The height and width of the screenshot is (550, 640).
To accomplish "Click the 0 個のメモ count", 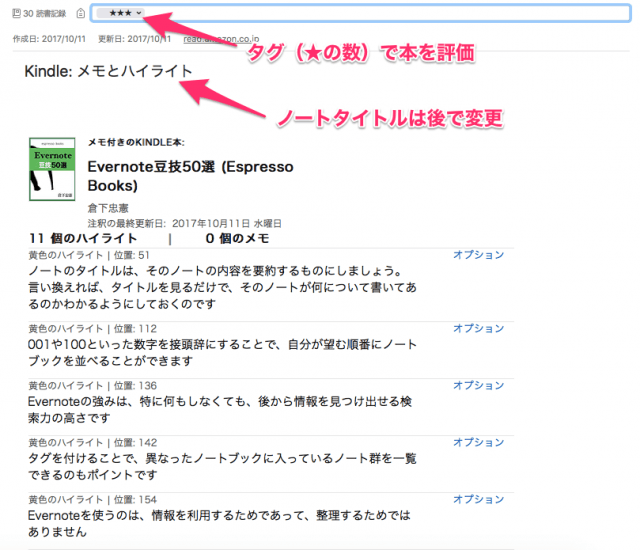I will 237,238.
